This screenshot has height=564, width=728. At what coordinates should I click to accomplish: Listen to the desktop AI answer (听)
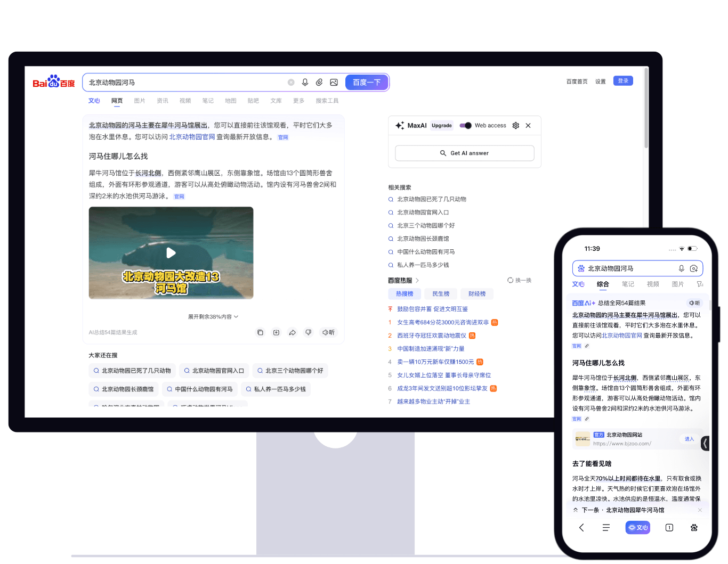point(328,332)
